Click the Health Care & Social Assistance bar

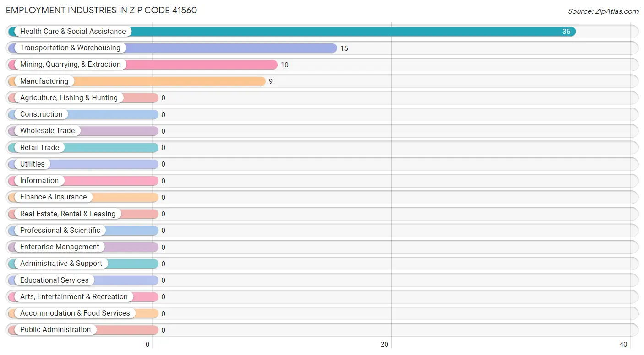tap(292, 32)
